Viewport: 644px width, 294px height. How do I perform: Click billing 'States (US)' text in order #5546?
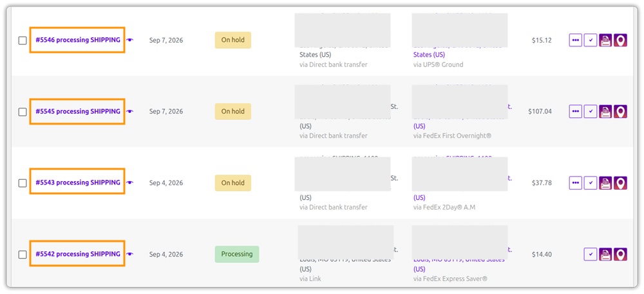pyautogui.click(x=315, y=55)
